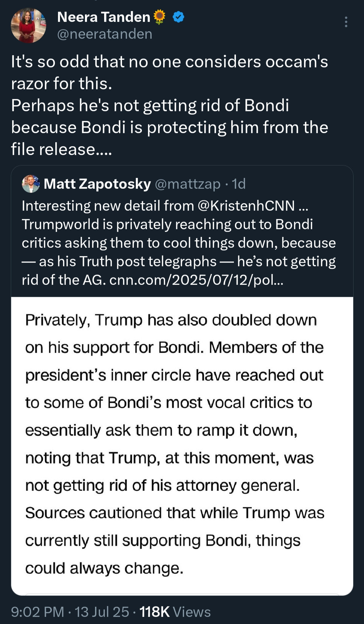Open the Neera Tanden display name
This screenshot has width=364, height=624.
click(103, 17)
